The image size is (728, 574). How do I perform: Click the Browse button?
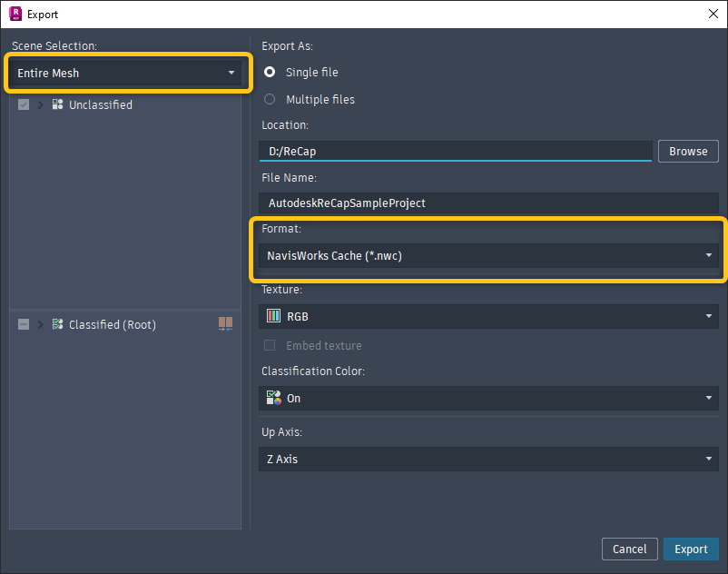[x=688, y=151]
